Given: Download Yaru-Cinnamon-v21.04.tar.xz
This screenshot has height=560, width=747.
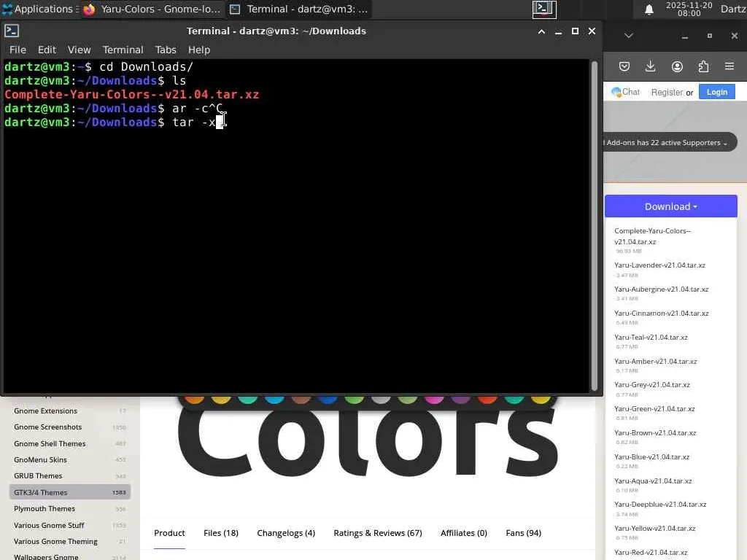Looking at the screenshot, I should (x=661, y=314).
